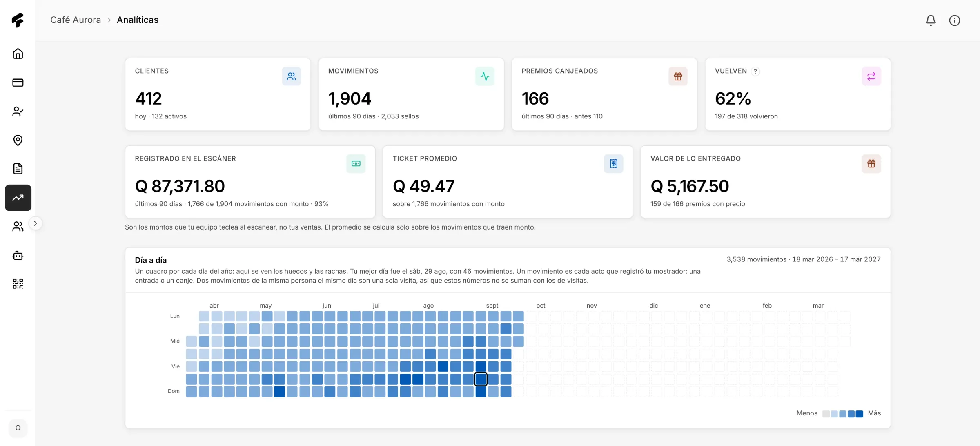Open the location pin icon in sidebar

tap(18, 140)
